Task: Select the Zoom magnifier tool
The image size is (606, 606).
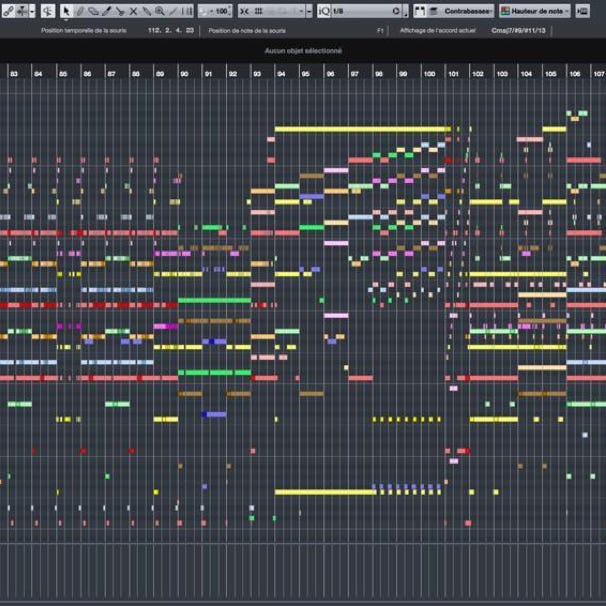Action: 159,11
